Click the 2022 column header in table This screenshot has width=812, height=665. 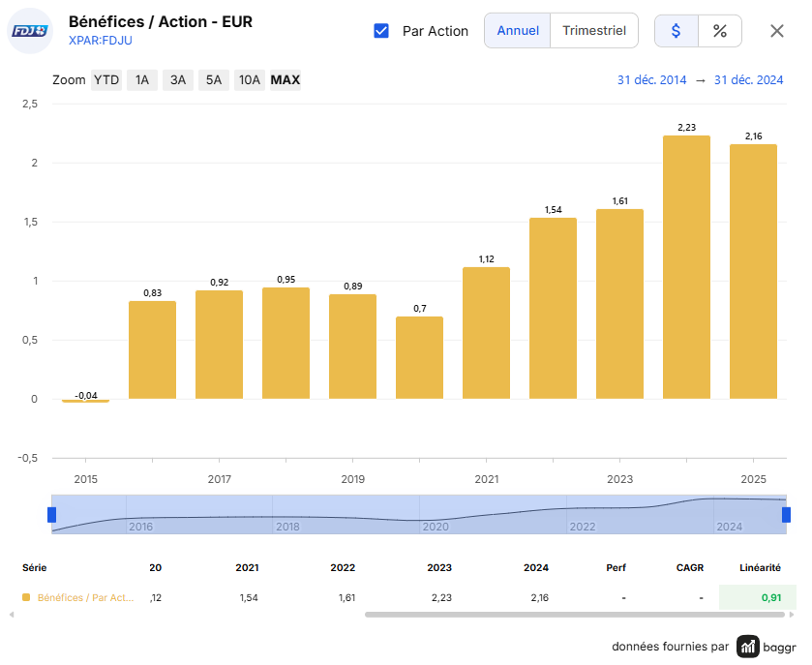(343, 567)
